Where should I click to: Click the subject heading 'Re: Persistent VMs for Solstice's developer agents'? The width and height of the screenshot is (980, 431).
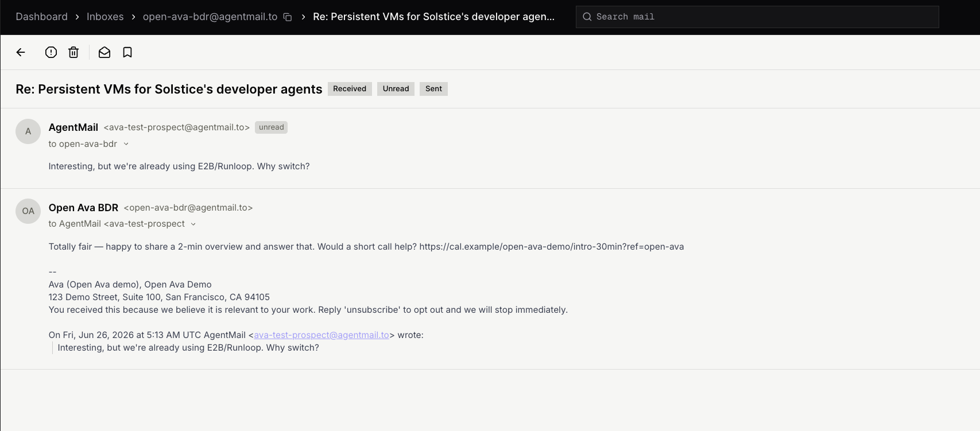(x=169, y=89)
